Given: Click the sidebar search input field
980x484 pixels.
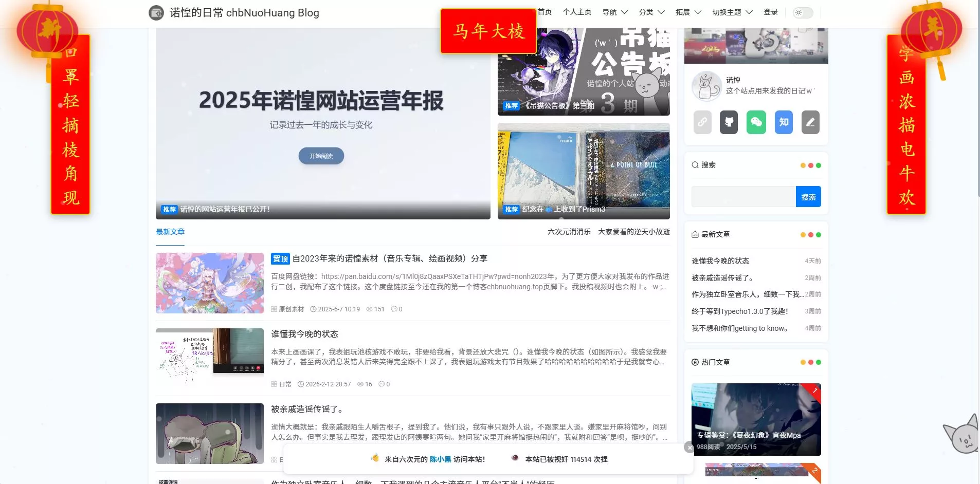Looking at the screenshot, I should coord(743,197).
